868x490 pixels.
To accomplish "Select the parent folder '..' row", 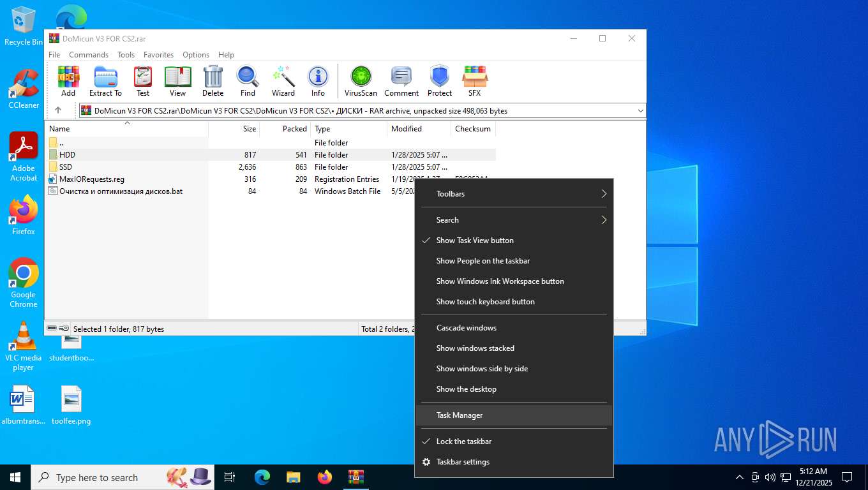I will click(x=271, y=143).
